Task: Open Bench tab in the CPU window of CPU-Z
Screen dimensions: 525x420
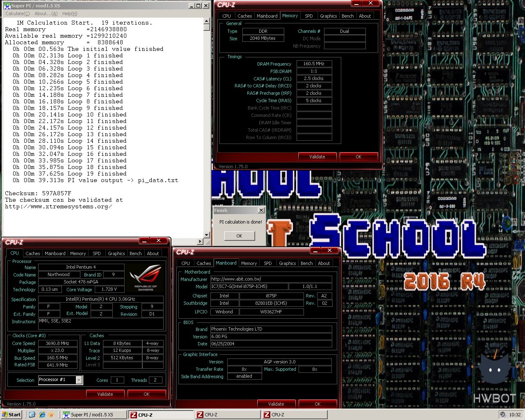Action: click(x=136, y=253)
